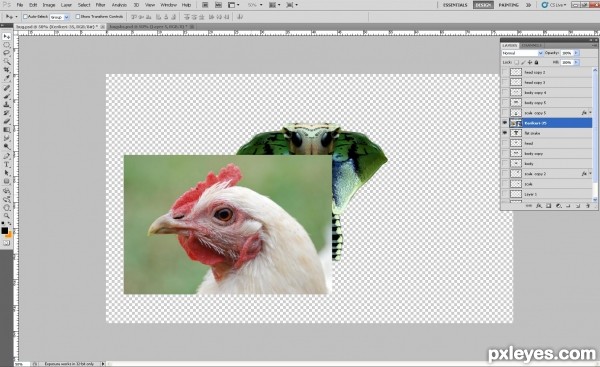This screenshot has height=367, width=600.
Task: Select the Hand tool
Action: (7, 208)
